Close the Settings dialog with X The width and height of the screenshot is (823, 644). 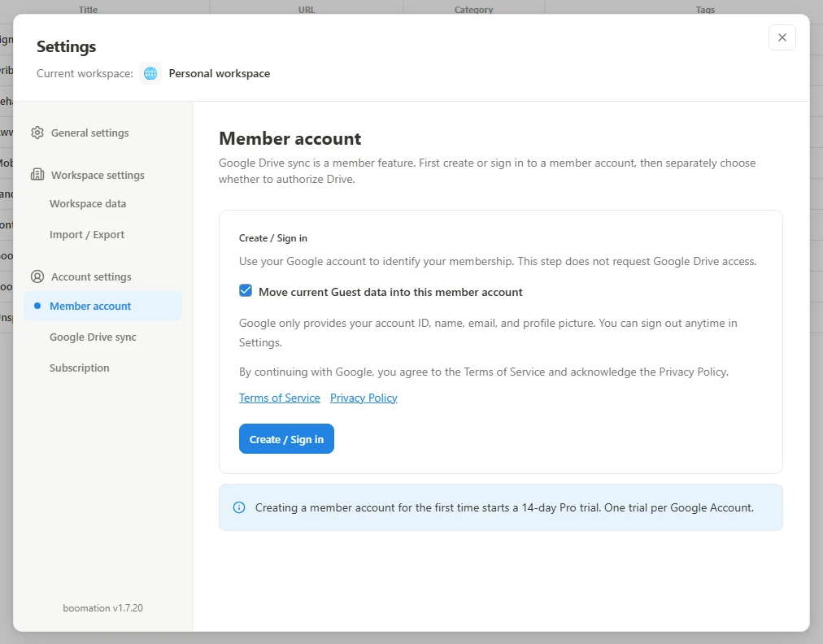(x=782, y=37)
